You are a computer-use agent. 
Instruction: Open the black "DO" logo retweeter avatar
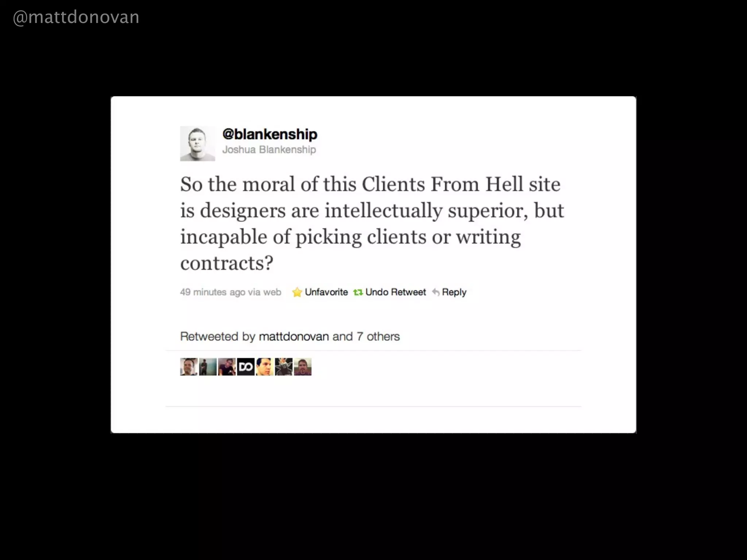pos(246,367)
